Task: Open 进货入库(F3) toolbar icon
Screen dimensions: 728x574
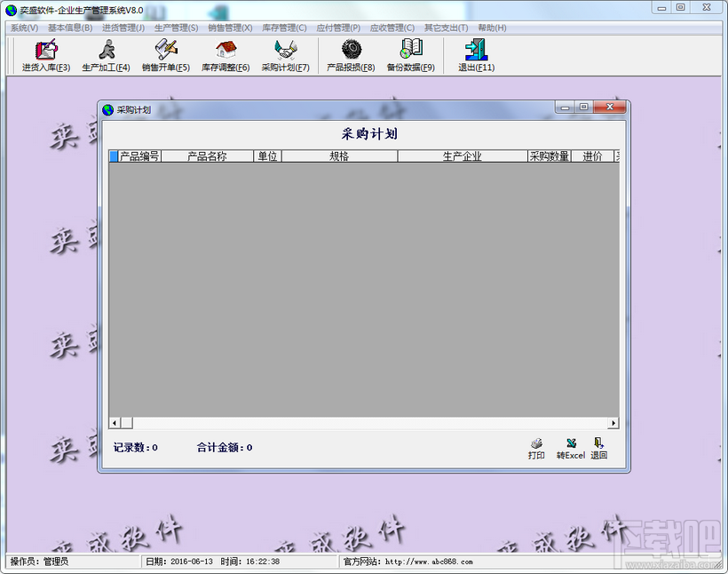Action: (x=46, y=56)
